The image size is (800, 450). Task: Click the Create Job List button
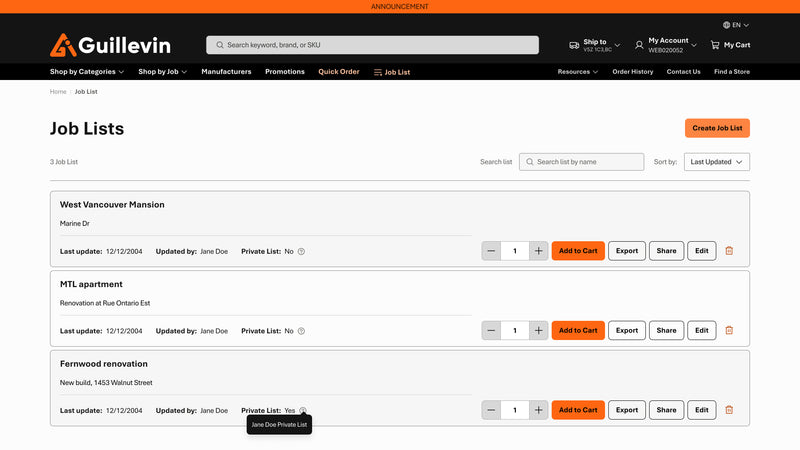coord(717,128)
